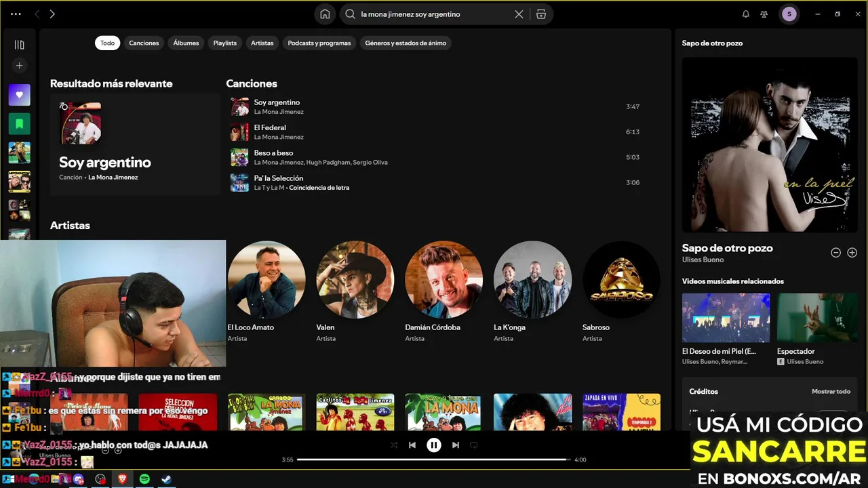Click the Pa' la Selección cover art
This screenshot has height=488, width=868.
point(239,182)
